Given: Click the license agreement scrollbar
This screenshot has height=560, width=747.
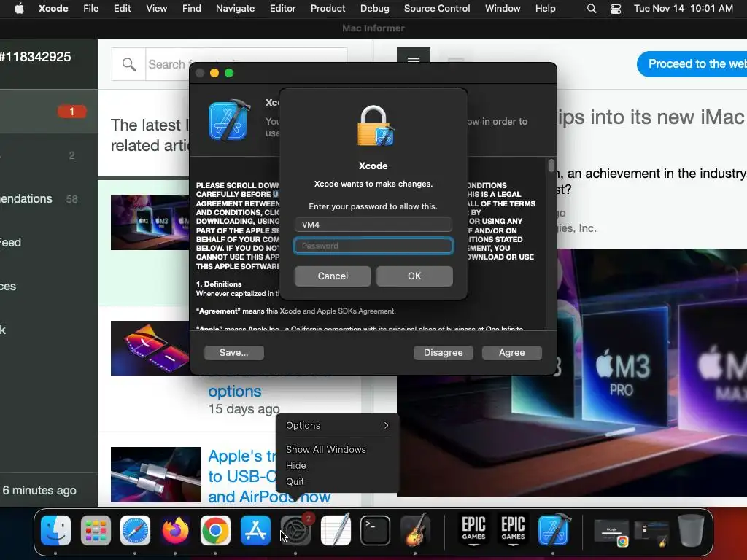Looking at the screenshot, I should coord(551,166).
